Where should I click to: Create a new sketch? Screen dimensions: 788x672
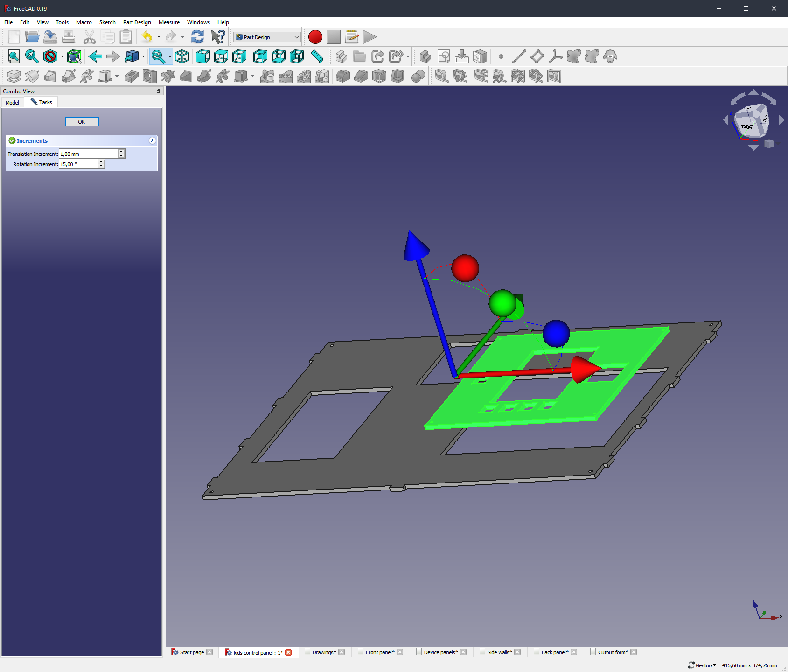(x=443, y=56)
